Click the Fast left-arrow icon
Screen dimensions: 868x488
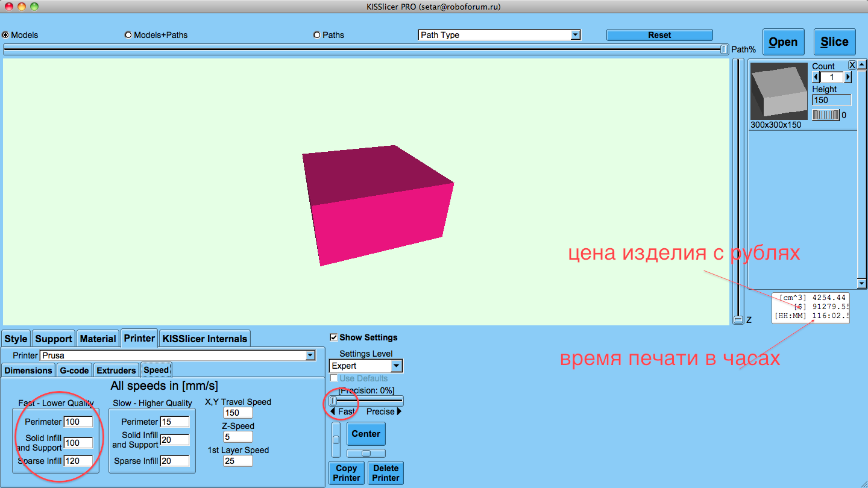click(x=333, y=412)
